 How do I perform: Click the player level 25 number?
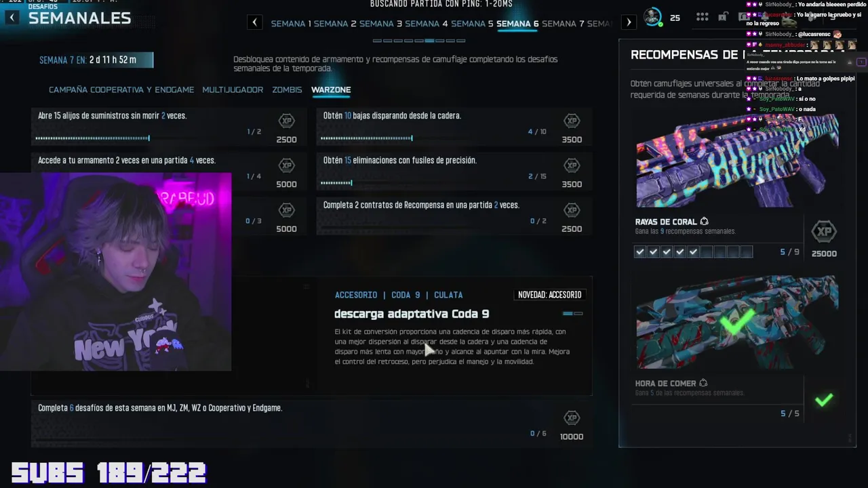tap(675, 18)
